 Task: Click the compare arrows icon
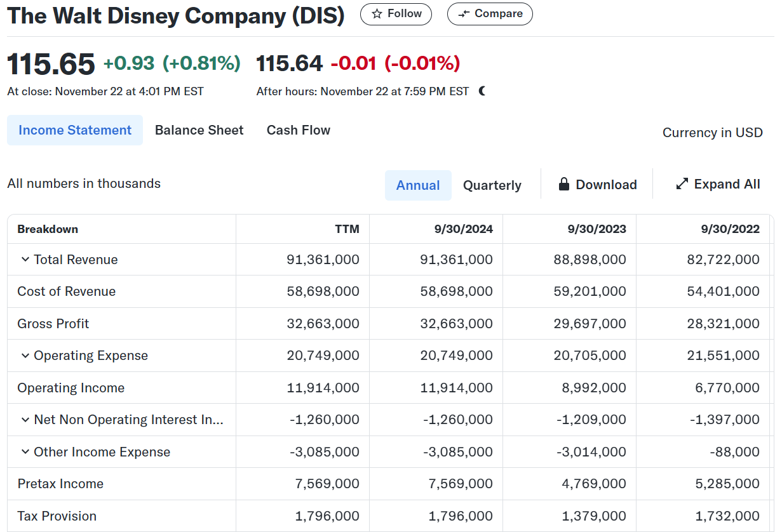coord(464,14)
